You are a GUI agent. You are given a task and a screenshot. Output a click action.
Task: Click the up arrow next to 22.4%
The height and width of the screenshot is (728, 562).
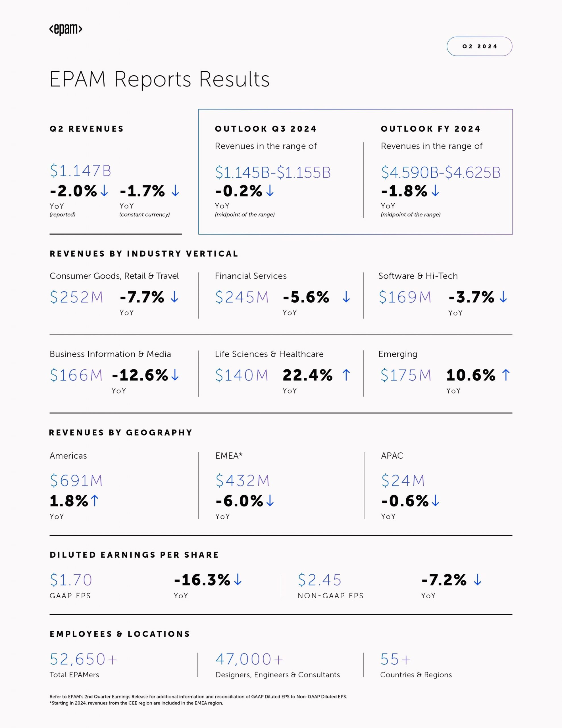[346, 375]
